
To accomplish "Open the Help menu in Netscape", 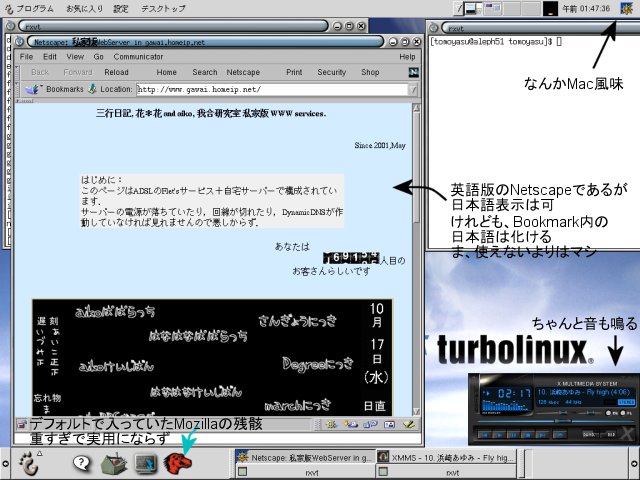I will point(407,57).
